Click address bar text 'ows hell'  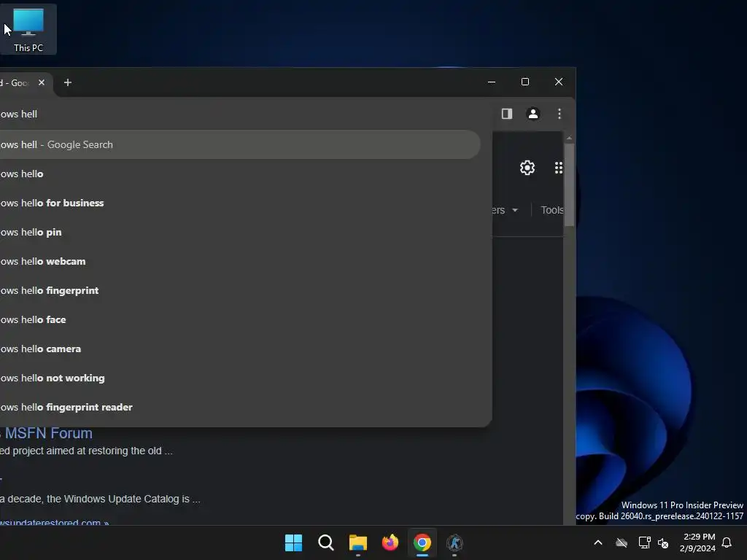click(19, 114)
